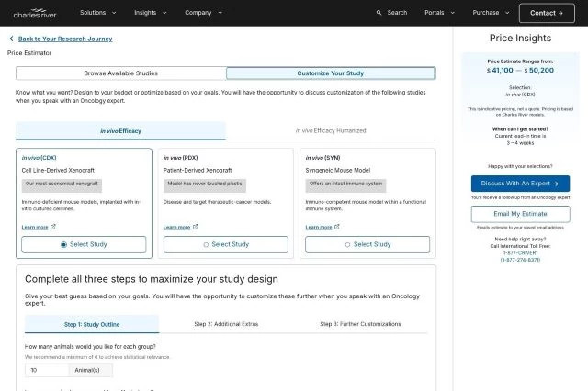
Task: Select the in vivo PDX study
Action: tap(226, 244)
